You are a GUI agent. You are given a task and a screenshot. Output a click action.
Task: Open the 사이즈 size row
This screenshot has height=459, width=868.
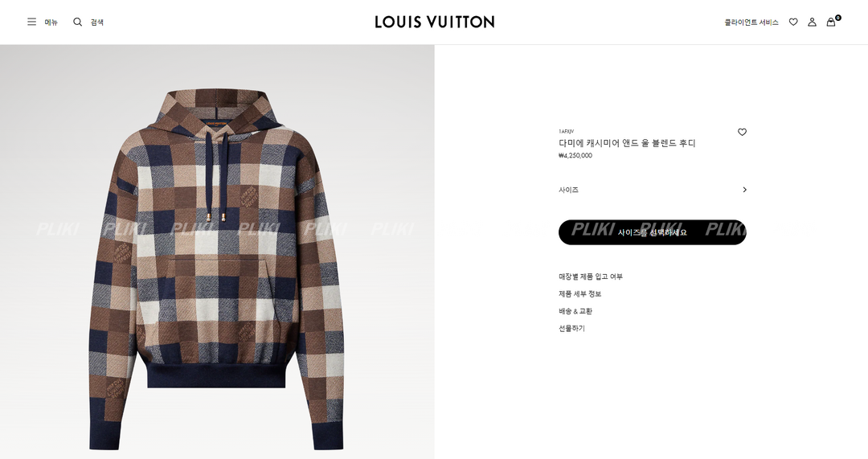click(653, 190)
